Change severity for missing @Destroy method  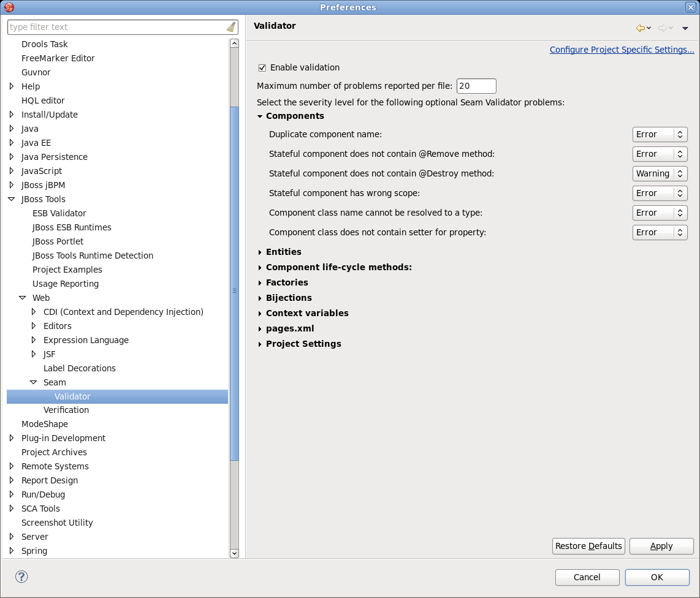[660, 173]
